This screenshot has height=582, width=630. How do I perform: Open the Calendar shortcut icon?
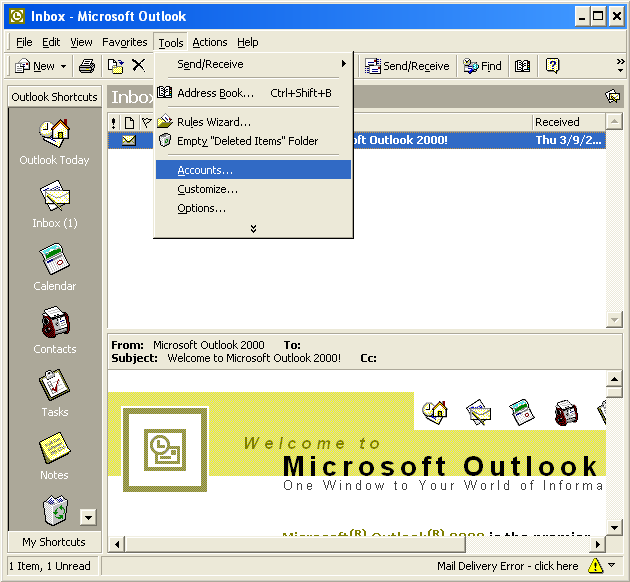pos(54,259)
